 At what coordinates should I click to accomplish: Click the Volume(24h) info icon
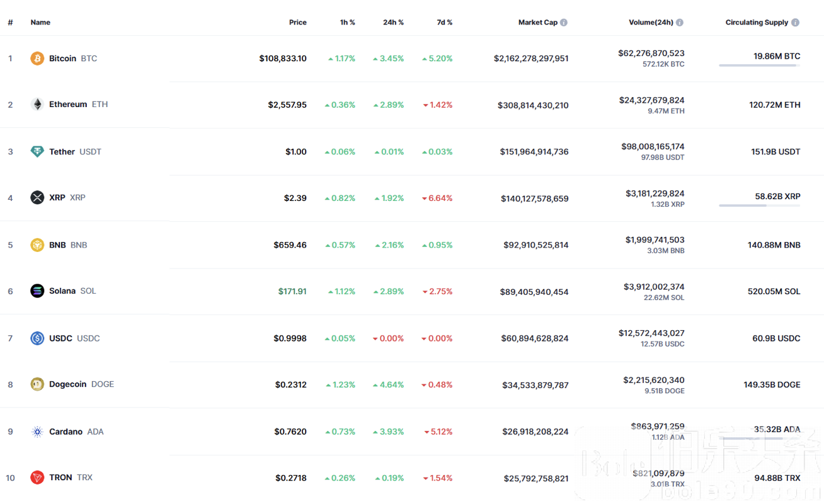pyautogui.click(x=680, y=23)
